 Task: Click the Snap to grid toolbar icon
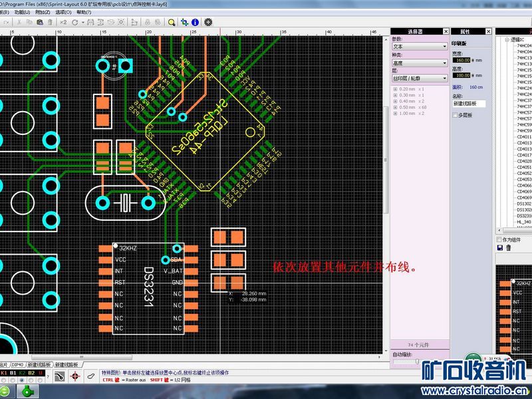coord(121,23)
